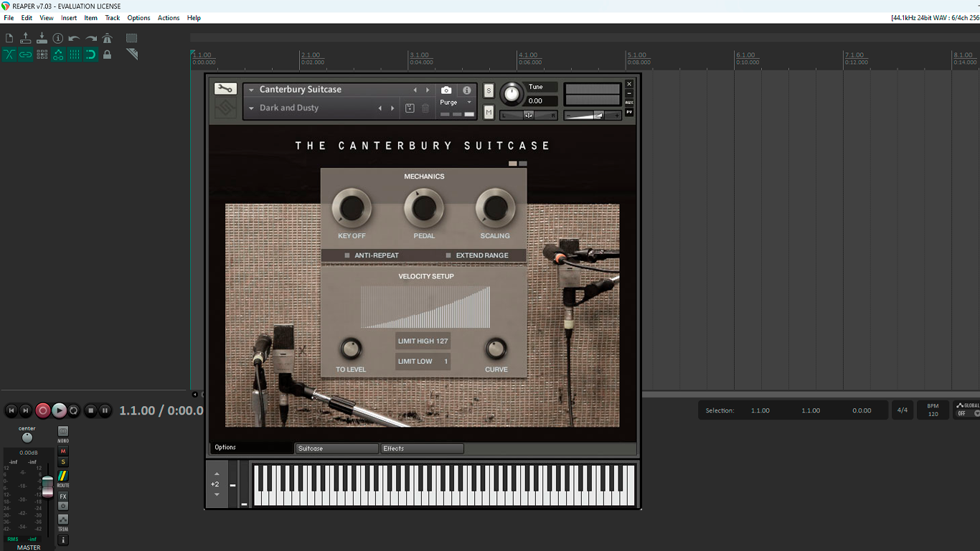Click the TO LEVEL knob
The height and width of the screenshot is (551, 980).
[x=351, y=349]
